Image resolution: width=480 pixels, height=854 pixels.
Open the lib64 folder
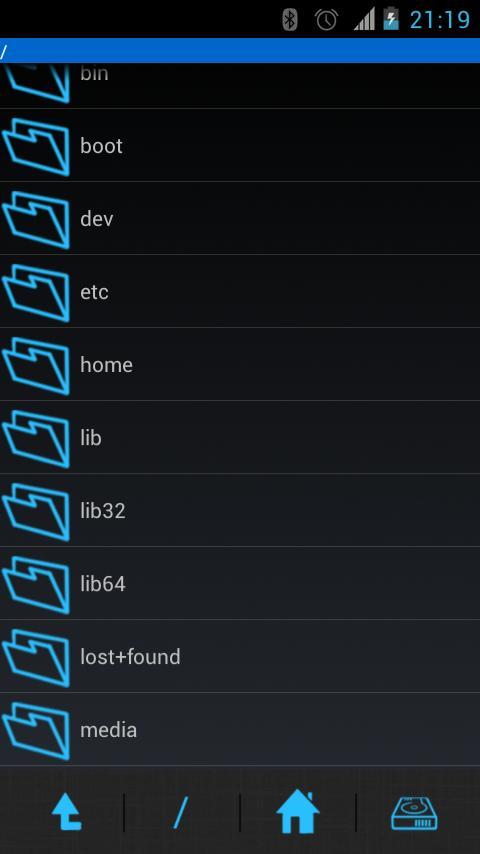[x=240, y=583]
